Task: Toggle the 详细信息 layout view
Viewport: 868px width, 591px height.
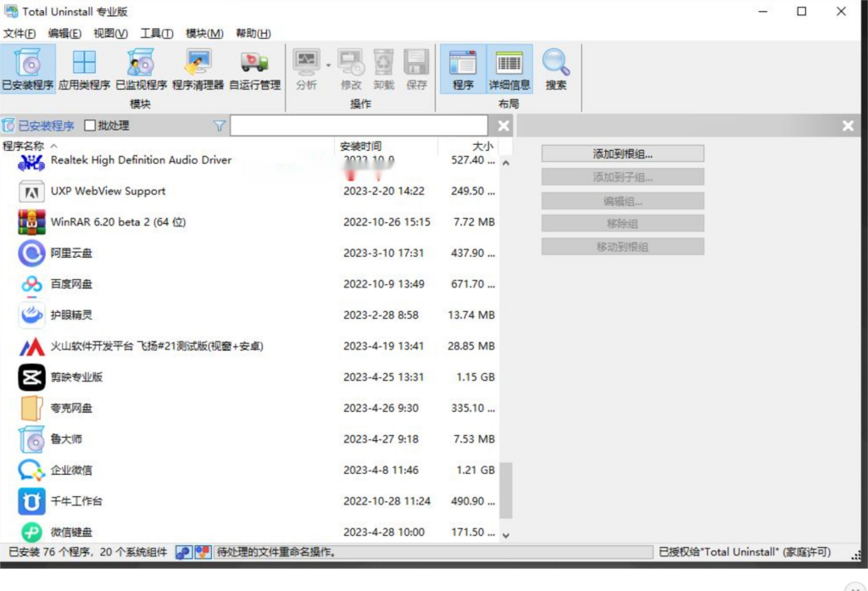Action: coord(509,69)
